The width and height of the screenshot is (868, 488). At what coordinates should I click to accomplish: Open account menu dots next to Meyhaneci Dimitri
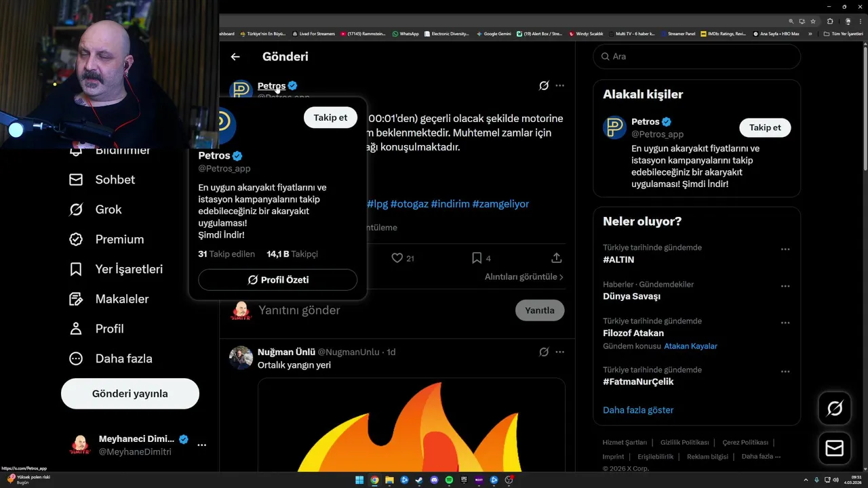(x=201, y=445)
